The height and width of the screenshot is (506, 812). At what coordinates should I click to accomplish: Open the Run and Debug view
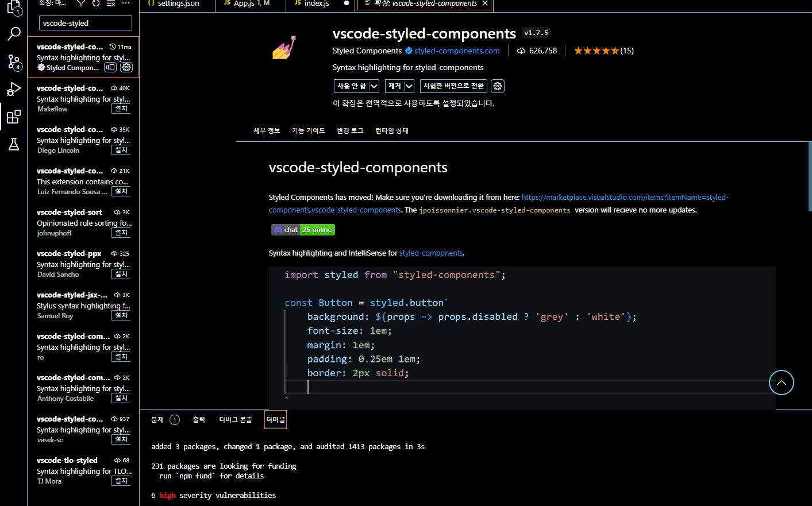[14, 89]
